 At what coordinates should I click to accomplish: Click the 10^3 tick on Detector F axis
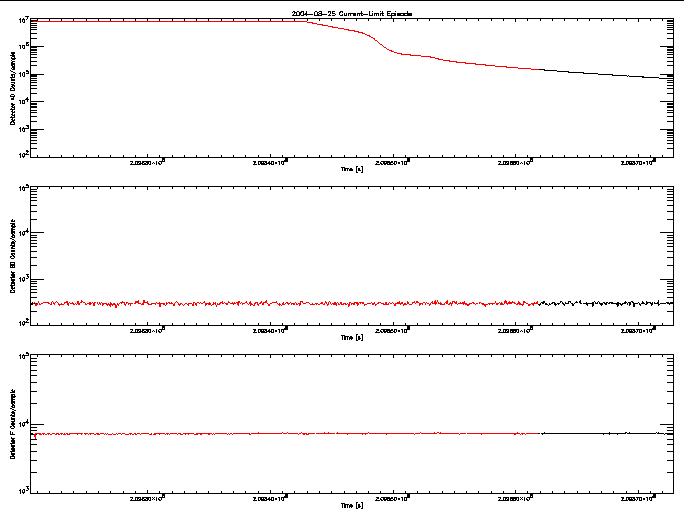24,490
